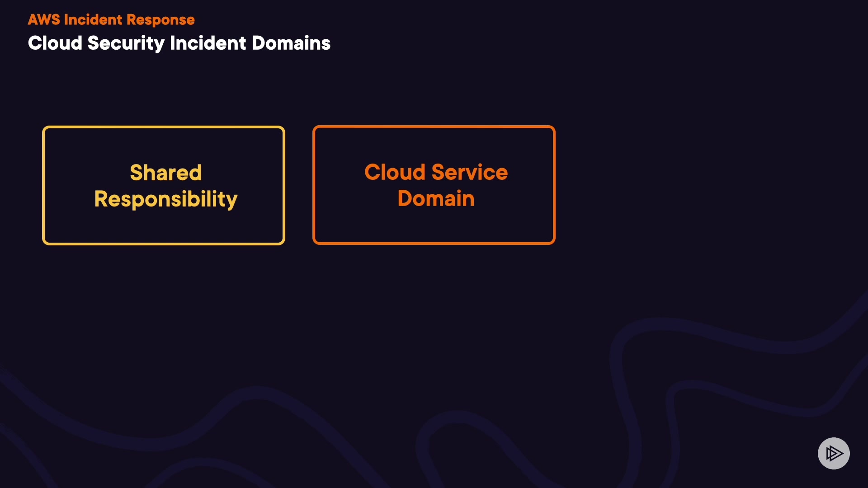Click the word Service in orange box
Viewport: 868px width, 488px height.
click(469, 172)
